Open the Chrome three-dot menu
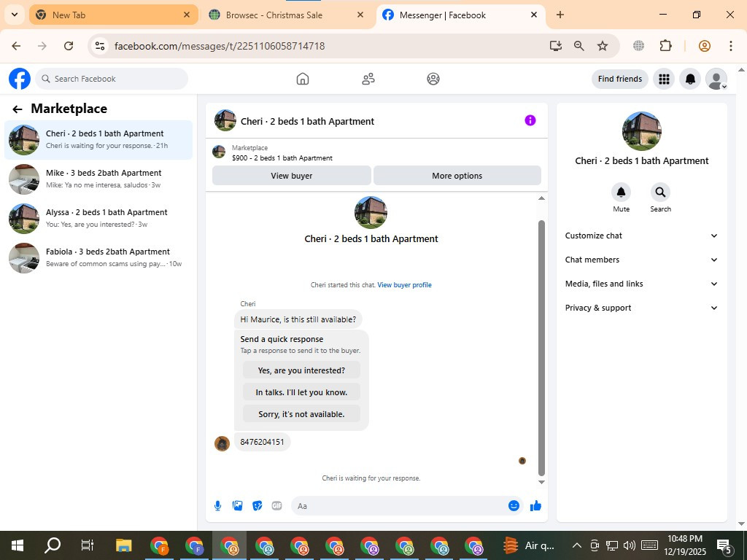747x560 pixels. pos(731,46)
